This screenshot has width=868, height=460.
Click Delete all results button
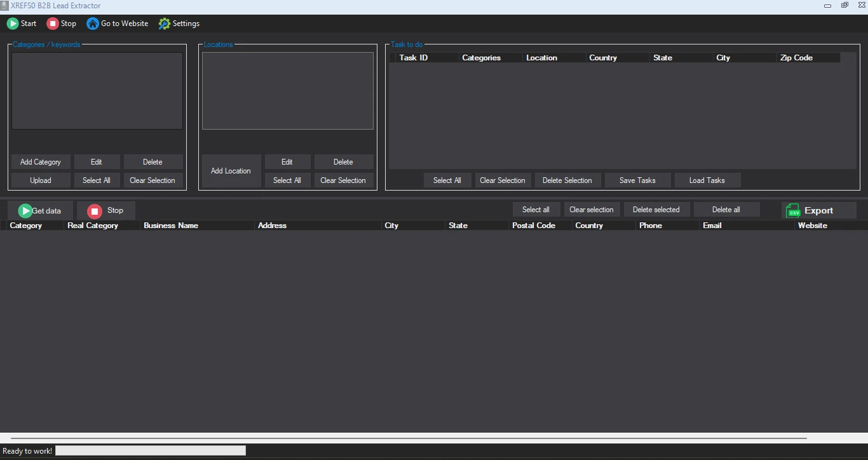(x=726, y=210)
